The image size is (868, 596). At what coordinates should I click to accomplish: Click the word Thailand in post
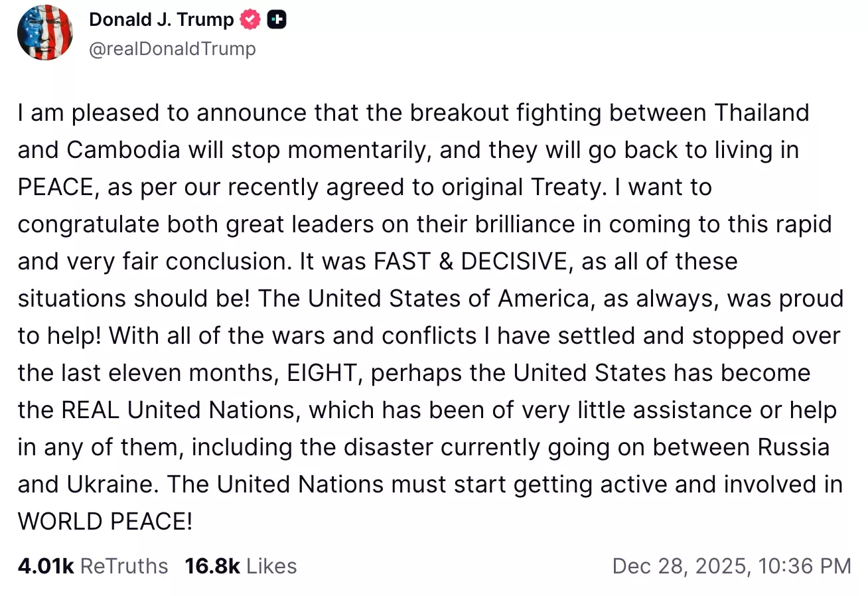coord(762,113)
